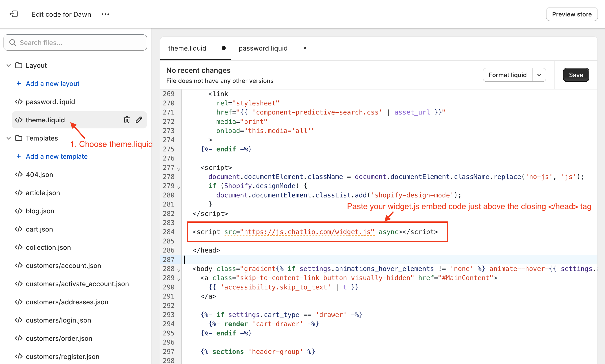Click the search magnifier icon
This screenshot has height=364, width=605.
(x=13, y=42)
